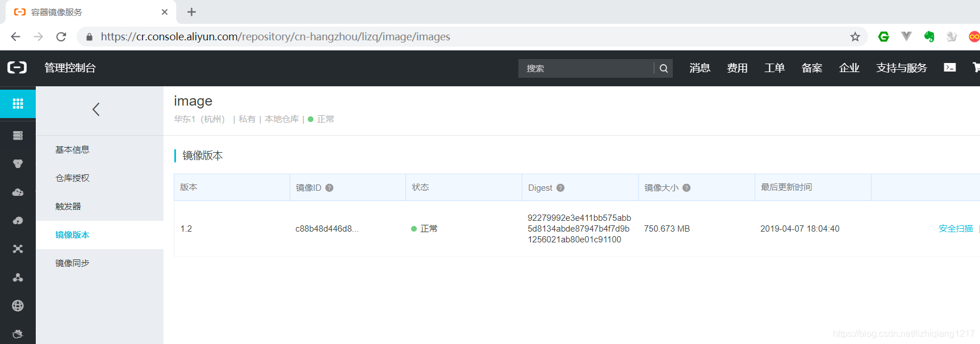This screenshot has height=344, width=980.
Task: Click the search magnifier button
Action: point(663,68)
